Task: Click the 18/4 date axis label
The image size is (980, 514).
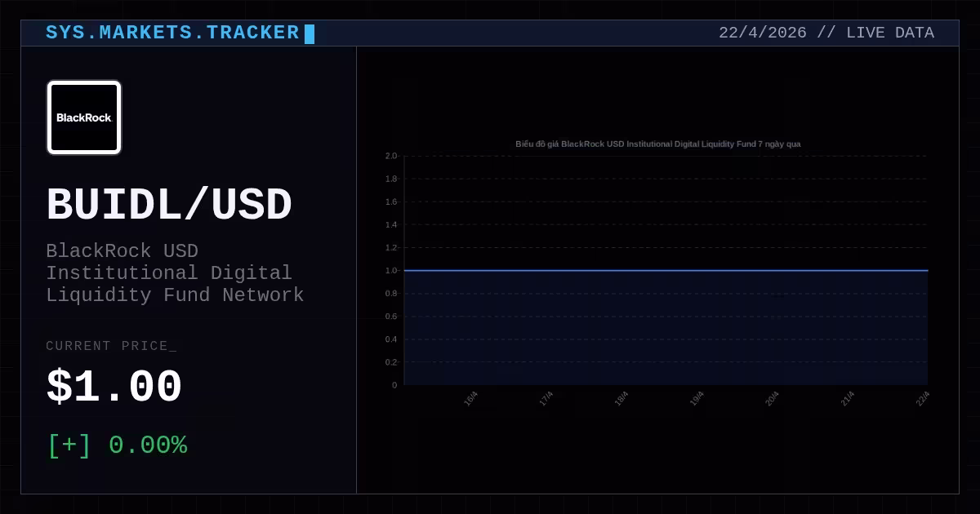Action: point(621,398)
